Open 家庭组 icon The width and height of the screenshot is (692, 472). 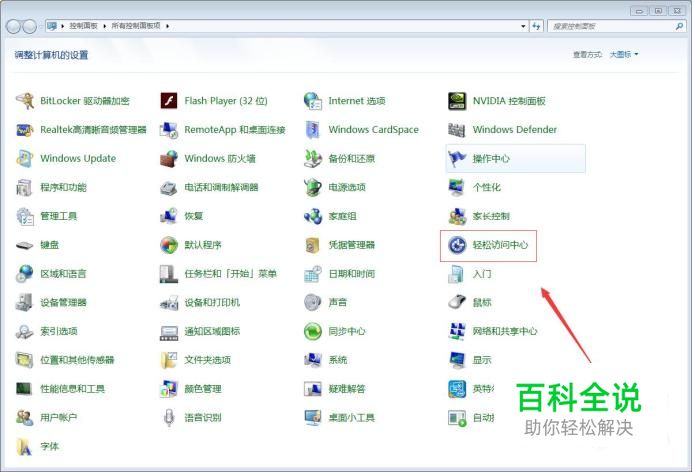click(x=313, y=216)
